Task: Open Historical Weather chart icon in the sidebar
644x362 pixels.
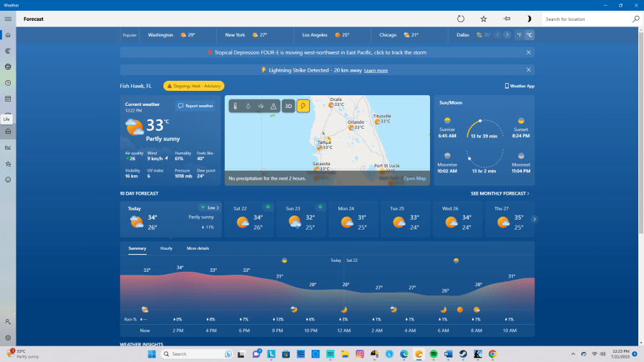Action: (x=8, y=147)
